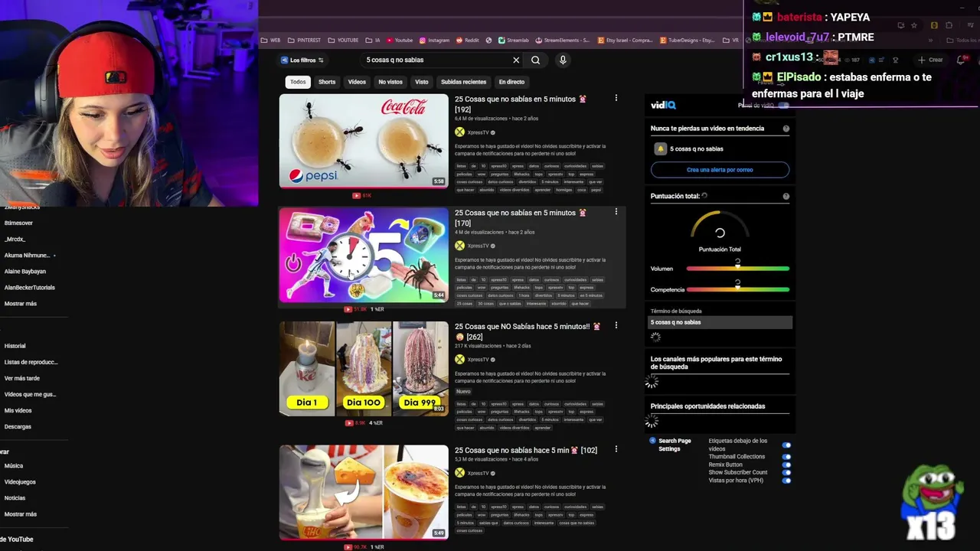Open AlanBeckerTutorials subscription
The width and height of the screenshot is (980, 551).
coord(30,288)
